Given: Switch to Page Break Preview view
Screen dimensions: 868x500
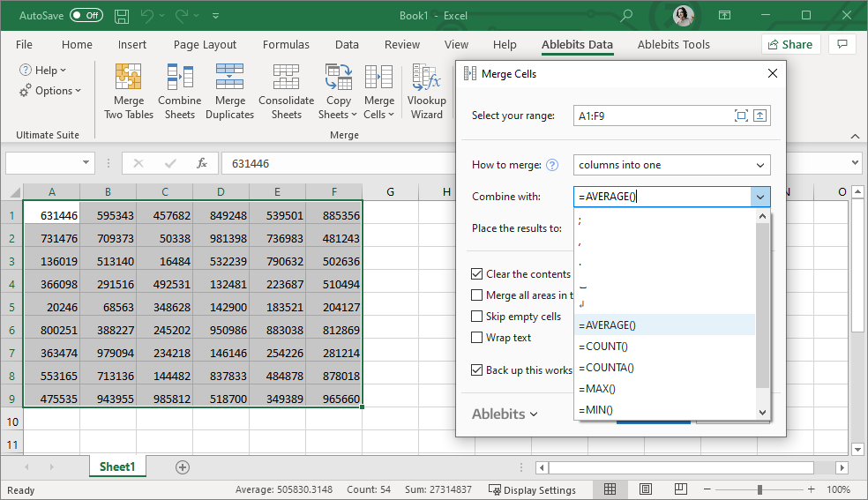Looking at the screenshot, I should point(680,489).
